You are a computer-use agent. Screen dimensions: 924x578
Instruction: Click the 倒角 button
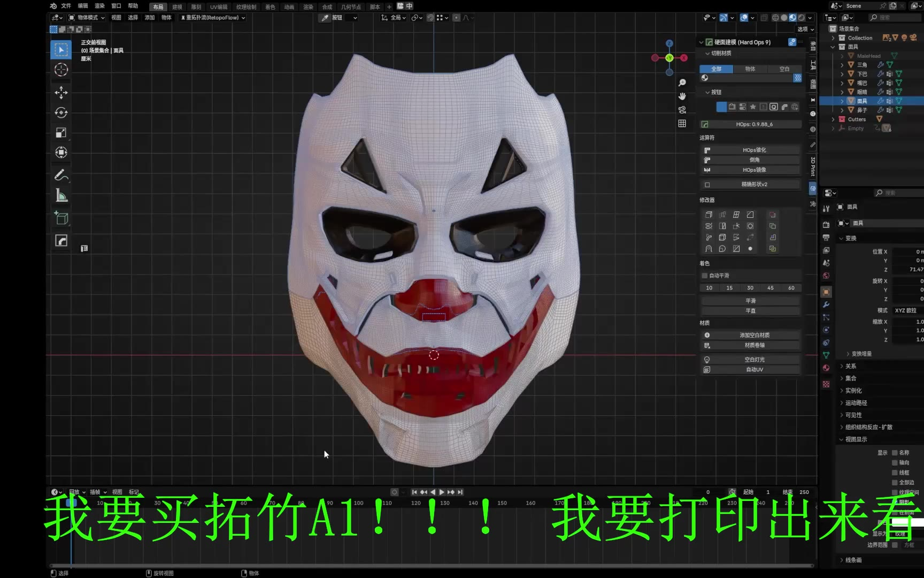pyautogui.click(x=751, y=160)
